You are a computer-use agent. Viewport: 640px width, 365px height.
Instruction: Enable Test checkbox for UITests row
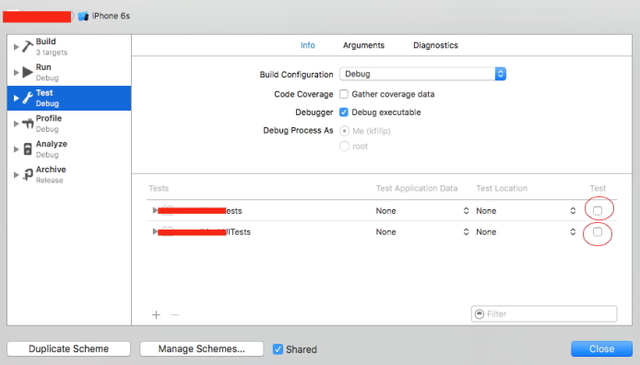click(598, 232)
